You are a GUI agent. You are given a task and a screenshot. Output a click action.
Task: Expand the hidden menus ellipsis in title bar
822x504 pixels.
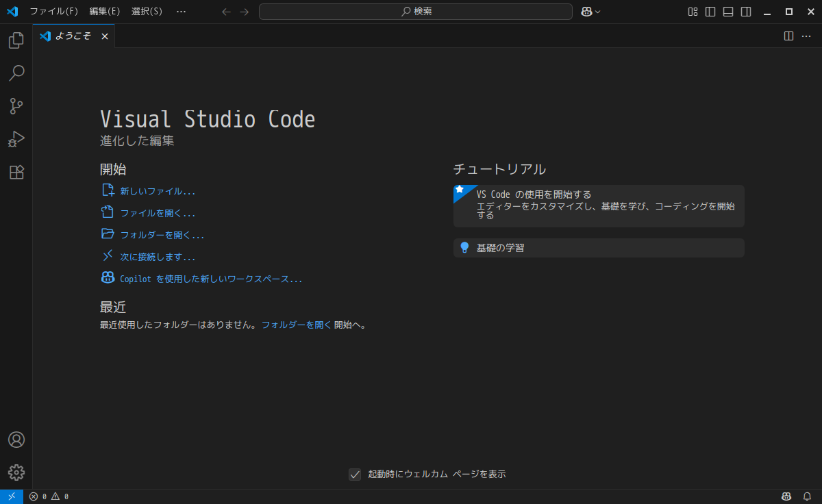coord(181,12)
